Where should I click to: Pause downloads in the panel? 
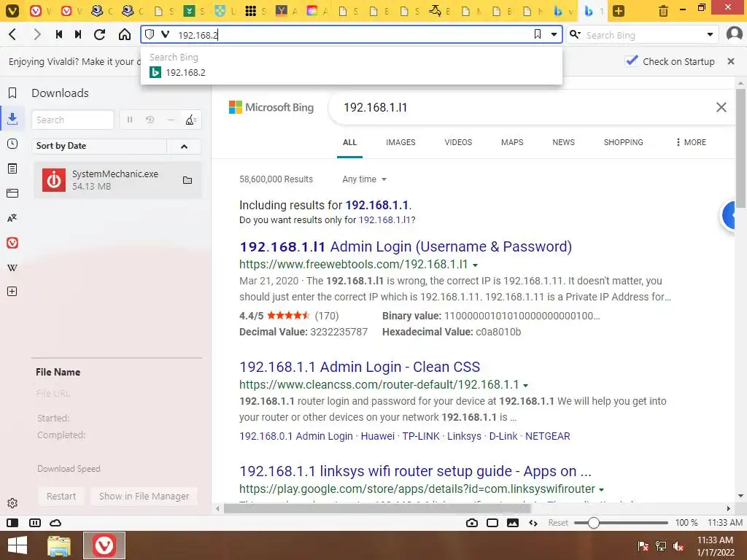coord(130,120)
